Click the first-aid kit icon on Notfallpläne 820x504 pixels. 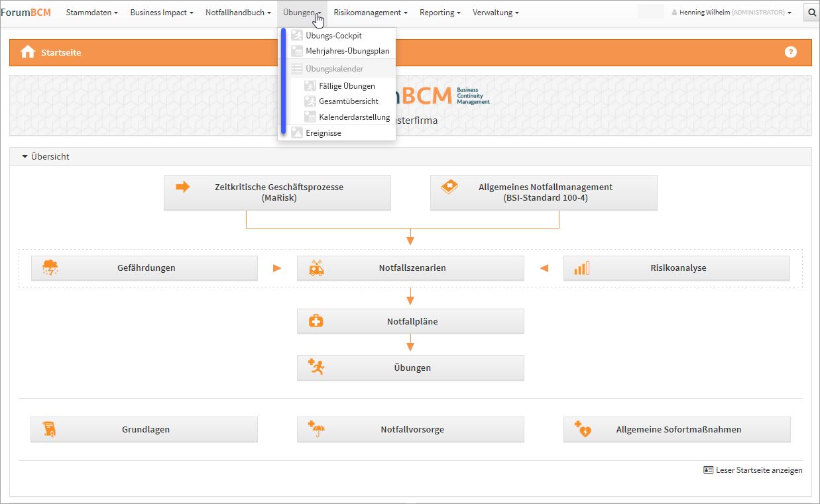tap(316, 322)
